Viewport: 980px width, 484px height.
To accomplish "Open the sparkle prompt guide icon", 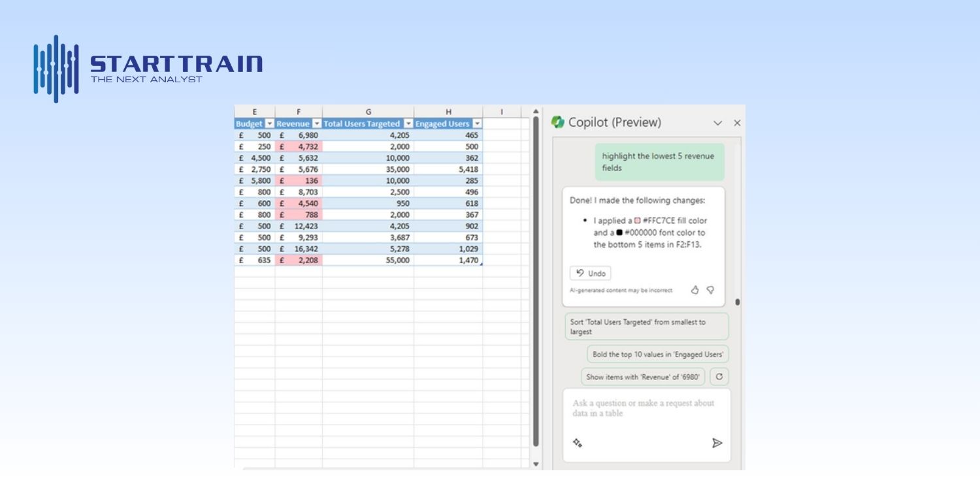I will click(577, 443).
